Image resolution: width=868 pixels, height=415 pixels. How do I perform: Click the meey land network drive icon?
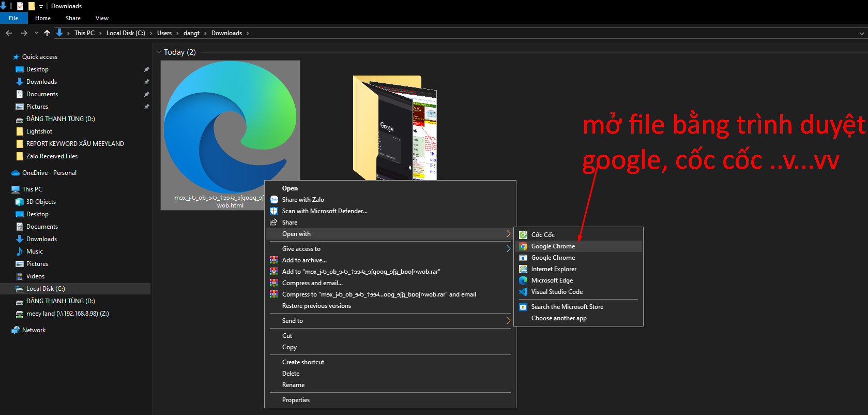tap(20, 314)
